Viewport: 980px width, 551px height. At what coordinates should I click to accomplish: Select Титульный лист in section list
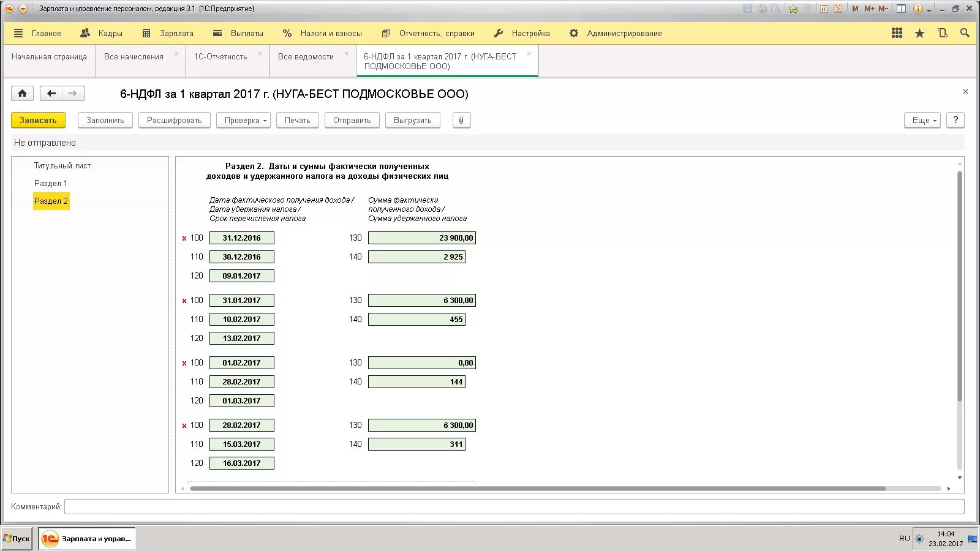tap(62, 165)
